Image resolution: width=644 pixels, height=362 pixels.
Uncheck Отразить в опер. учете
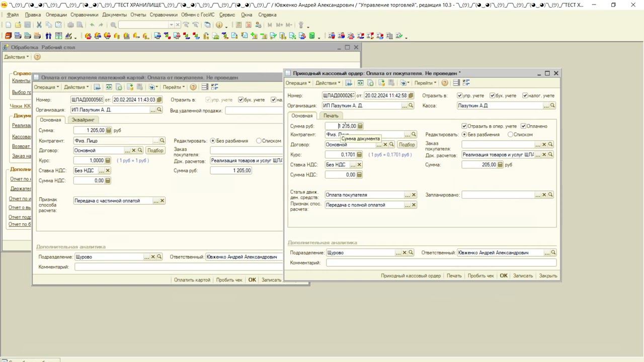click(x=464, y=126)
